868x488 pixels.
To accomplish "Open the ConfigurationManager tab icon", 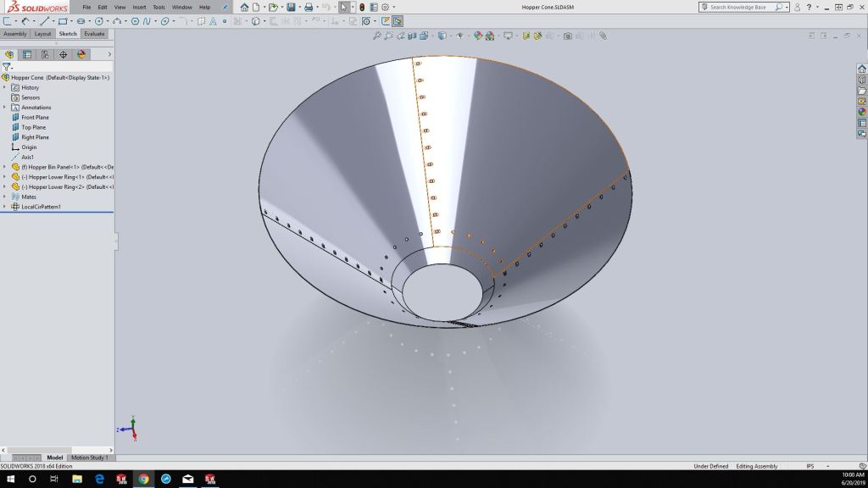I will click(45, 54).
